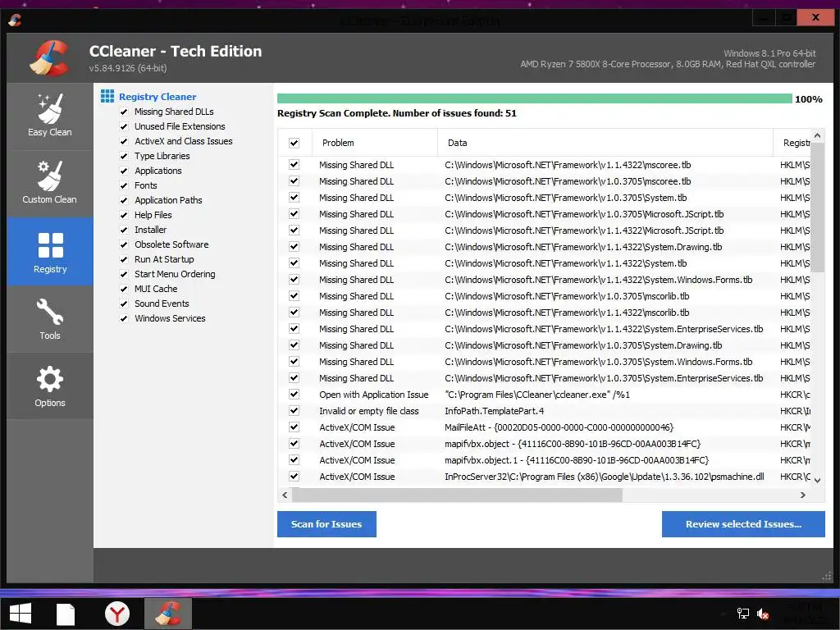The width and height of the screenshot is (840, 630).
Task: Click the small CCleaner icon in title bar
Action: 15,20
